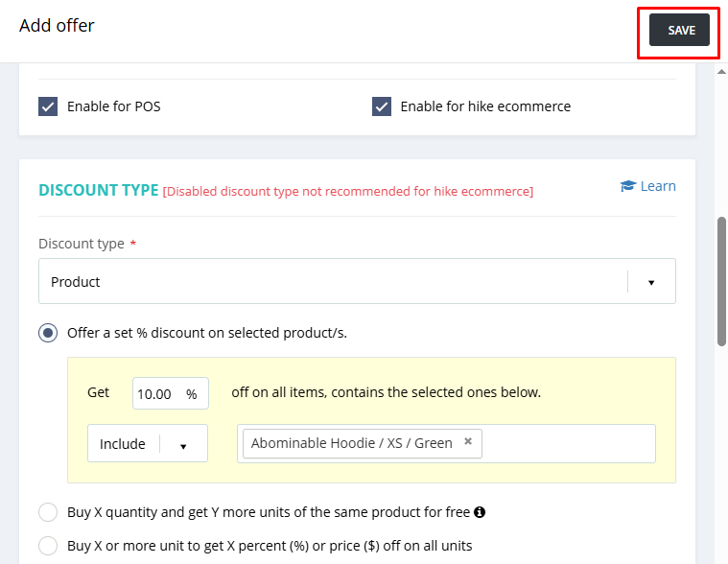
Task: Click the DISCOUNT TYPE section heading
Action: coord(98,190)
